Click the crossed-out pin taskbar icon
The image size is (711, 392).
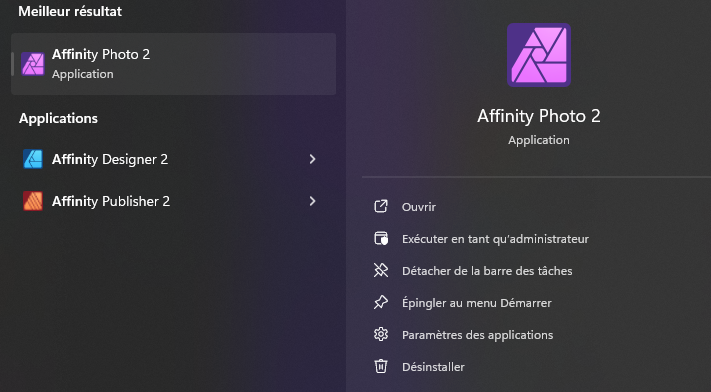pos(381,271)
